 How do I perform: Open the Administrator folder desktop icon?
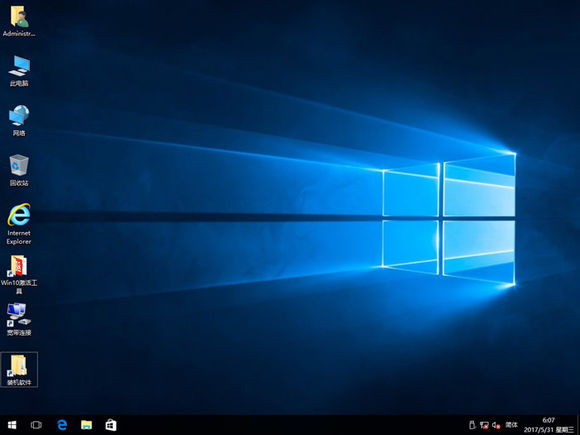coord(19,21)
